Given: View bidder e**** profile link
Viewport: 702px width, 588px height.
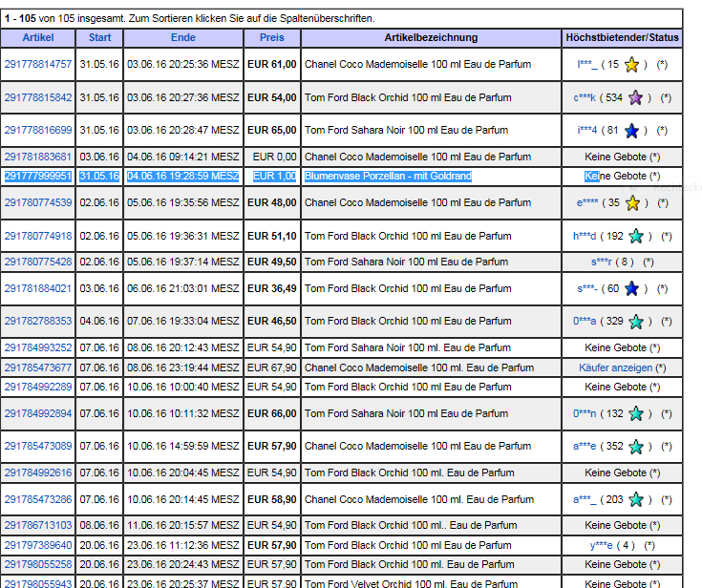Looking at the screenshot, I should pyautogui.click(x=587, y=202).
